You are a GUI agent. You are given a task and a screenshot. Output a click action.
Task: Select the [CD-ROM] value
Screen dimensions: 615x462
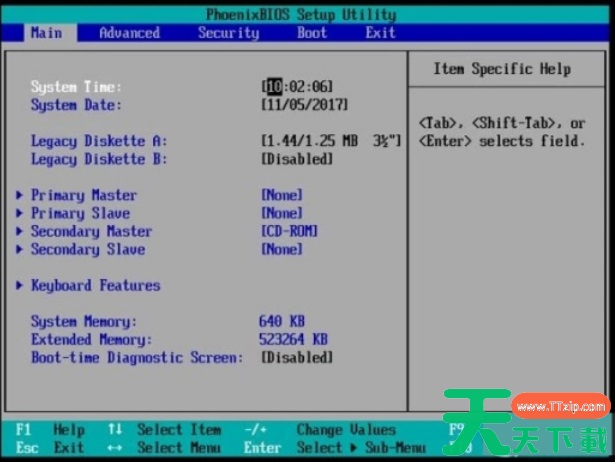point(289,231)
